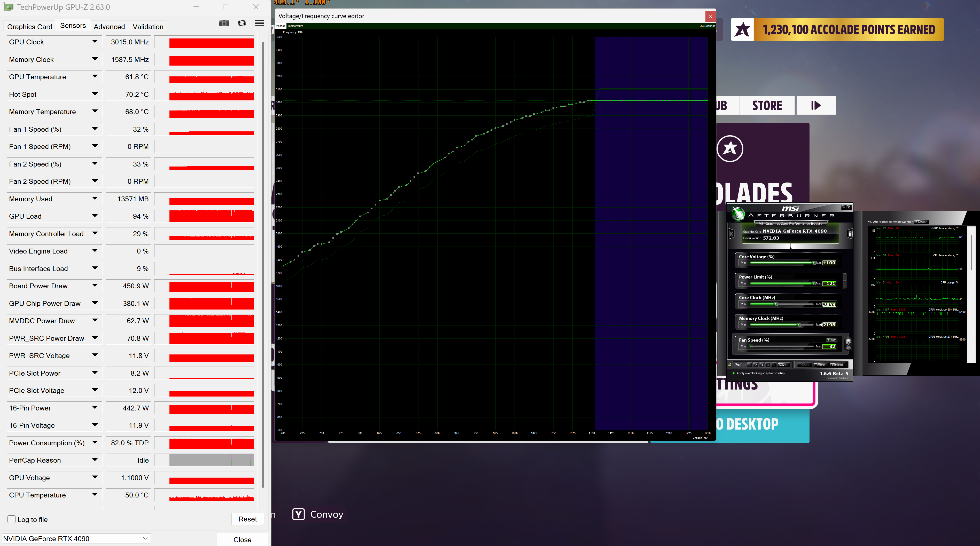Click the Afterburner Settings button

(x=837, y=365)
